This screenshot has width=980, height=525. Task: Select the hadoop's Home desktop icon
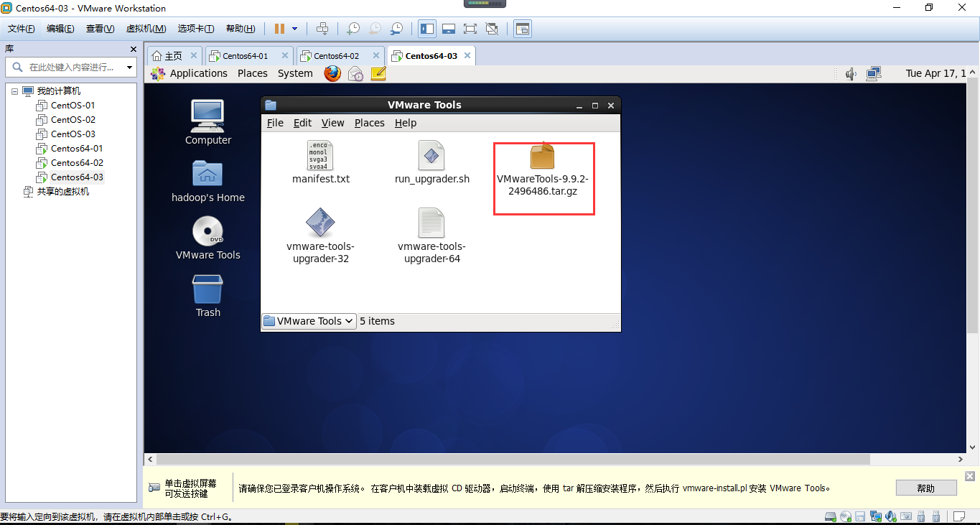(x=208, y=181)
